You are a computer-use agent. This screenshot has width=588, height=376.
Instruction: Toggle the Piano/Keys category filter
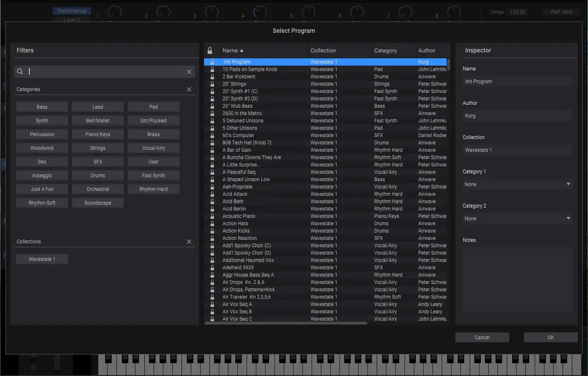tap(98, 134)
